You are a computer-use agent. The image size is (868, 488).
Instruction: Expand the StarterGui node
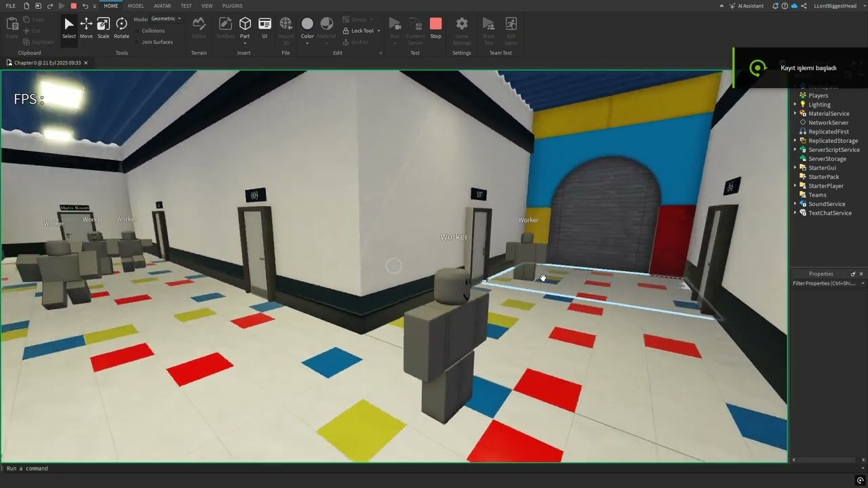click(x=795, y=167)
